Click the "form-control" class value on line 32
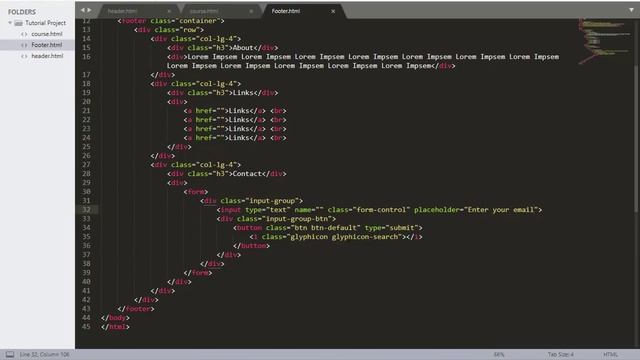Image resolution: width=640 pixels, height=360 pixels. click(381, 210)
